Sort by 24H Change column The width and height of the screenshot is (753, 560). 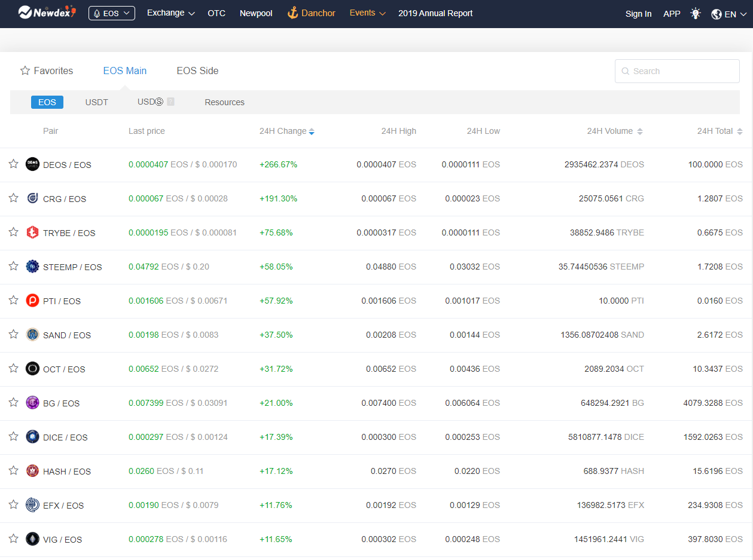click(287, 131)
